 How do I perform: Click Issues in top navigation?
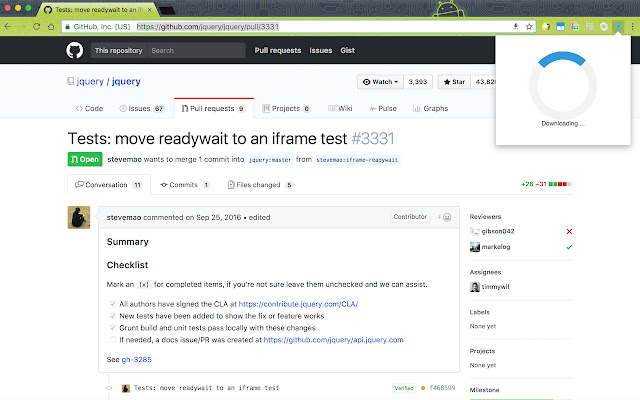click(x=320, y=50)
